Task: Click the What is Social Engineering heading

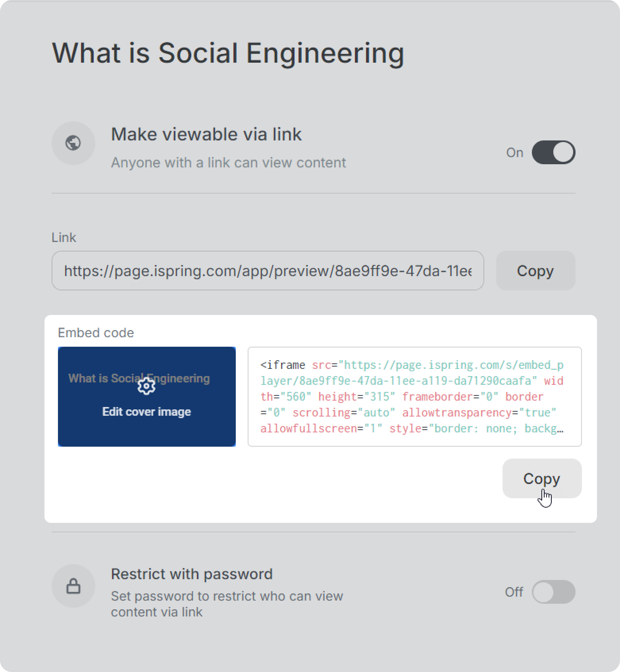Action: pyautogui.click(x=228, y=53)
